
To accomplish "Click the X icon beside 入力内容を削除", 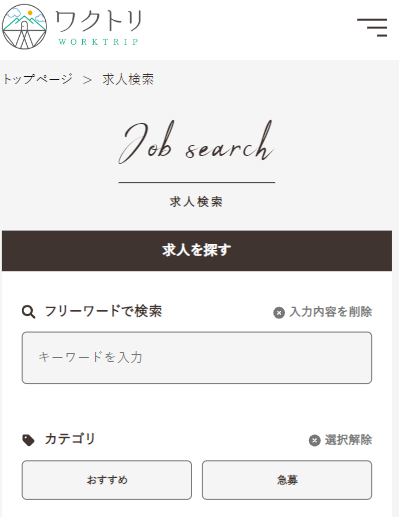I will 279,313.
